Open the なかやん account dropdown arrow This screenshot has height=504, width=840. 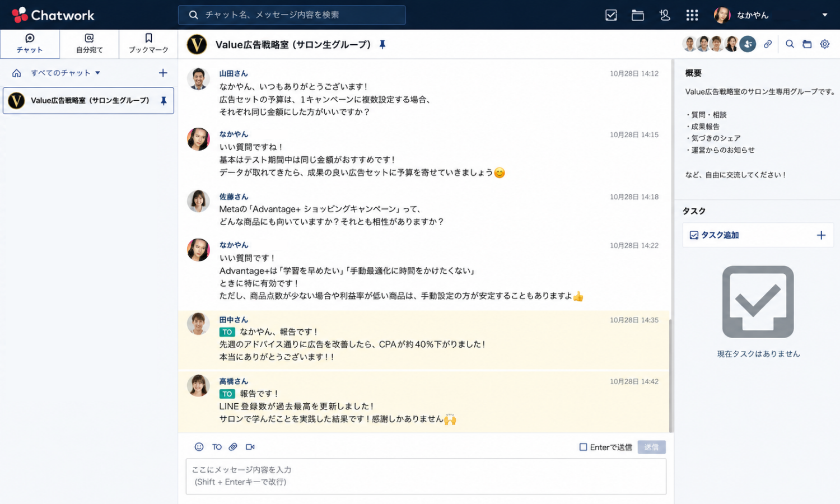(825, 15)
